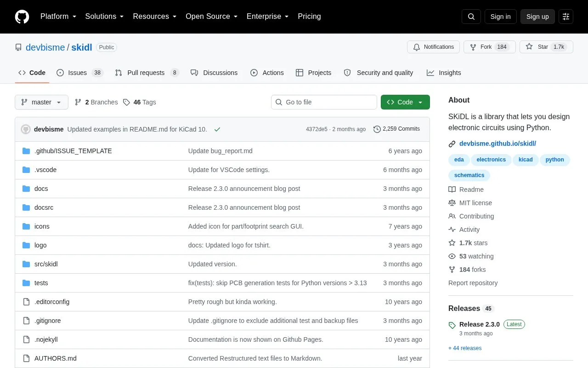
Task: Click the notifications bell icon
Action: coord(417,47)
